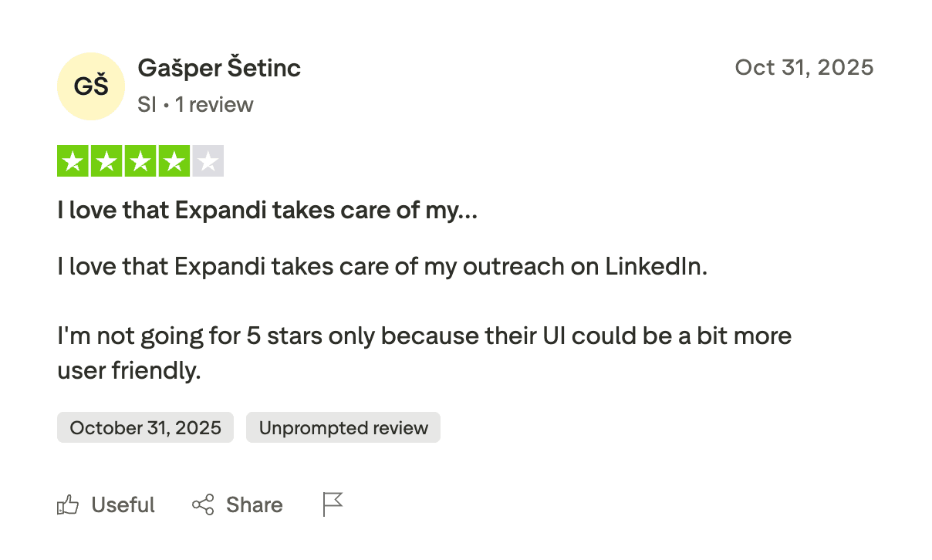This screenshot has height=560, width=932.
Task: Click the "1 review" count text
Action: pos(214,104)
